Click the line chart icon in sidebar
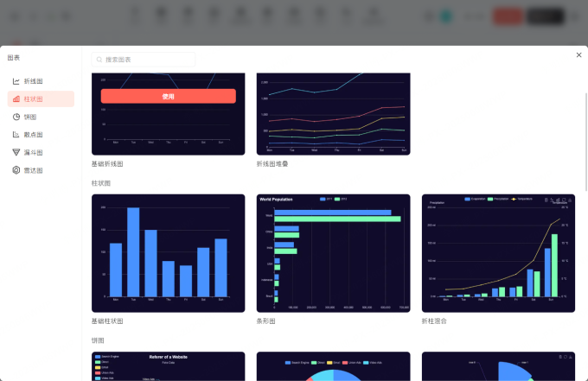The width and height of the screenshot is (588, 381). 16,81
